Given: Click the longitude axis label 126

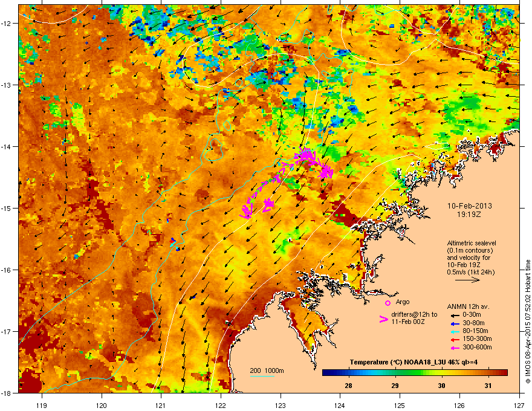Looking at the screenshot, I should pos(459,406).
